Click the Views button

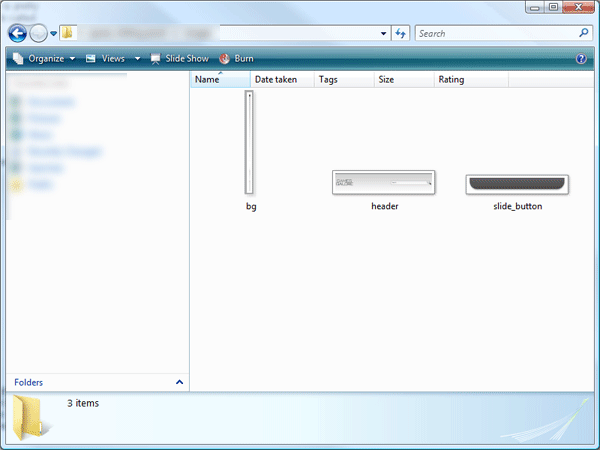tap(105, 59)
